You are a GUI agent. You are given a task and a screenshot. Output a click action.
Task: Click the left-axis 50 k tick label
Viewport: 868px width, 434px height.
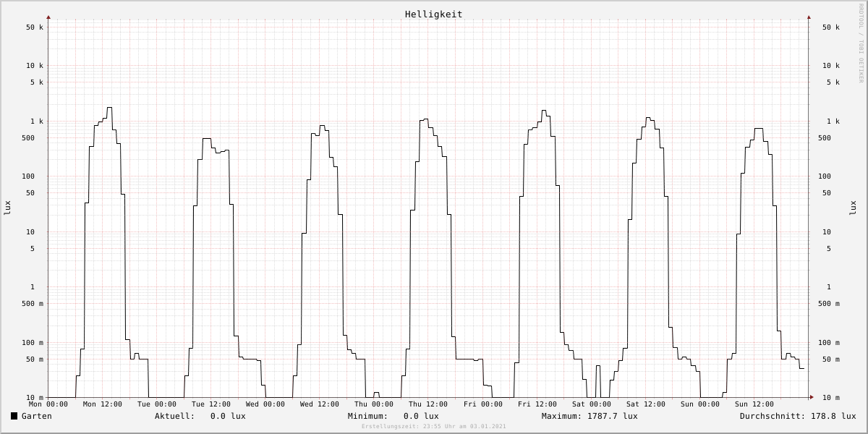[35, 27]
